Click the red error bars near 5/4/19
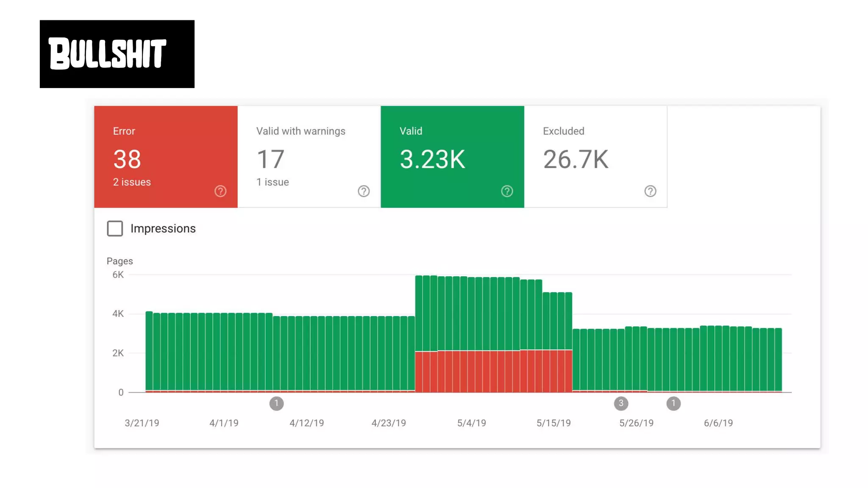 coord(471,372)
